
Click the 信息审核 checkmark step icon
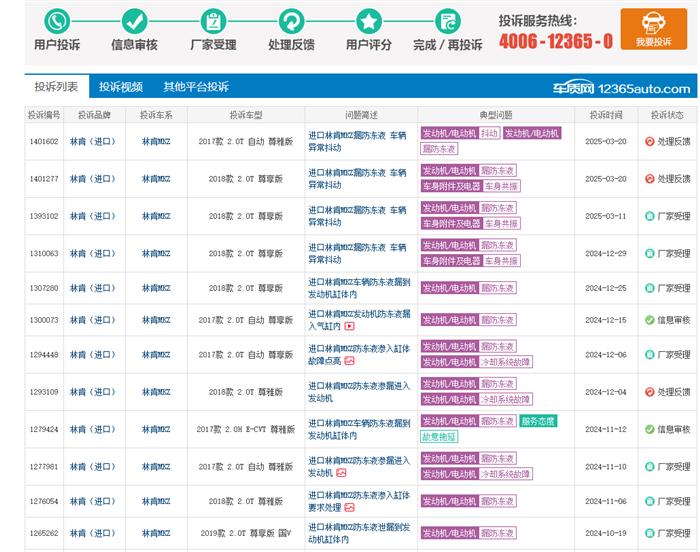[134, 21]
